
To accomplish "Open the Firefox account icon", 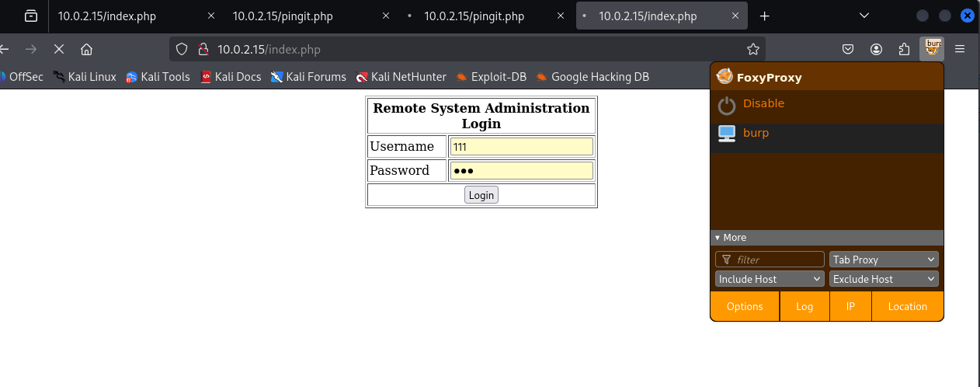I will click(x=876, y=49).
